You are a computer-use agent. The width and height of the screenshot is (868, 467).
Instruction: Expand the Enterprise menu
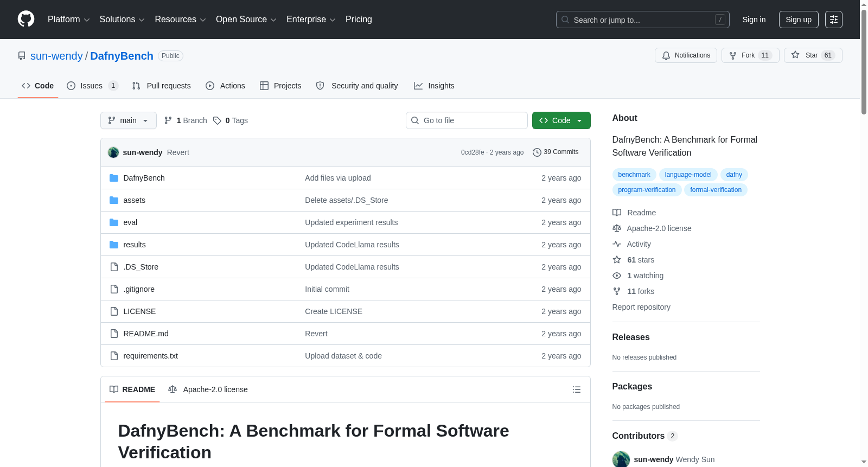pos(311,20)
